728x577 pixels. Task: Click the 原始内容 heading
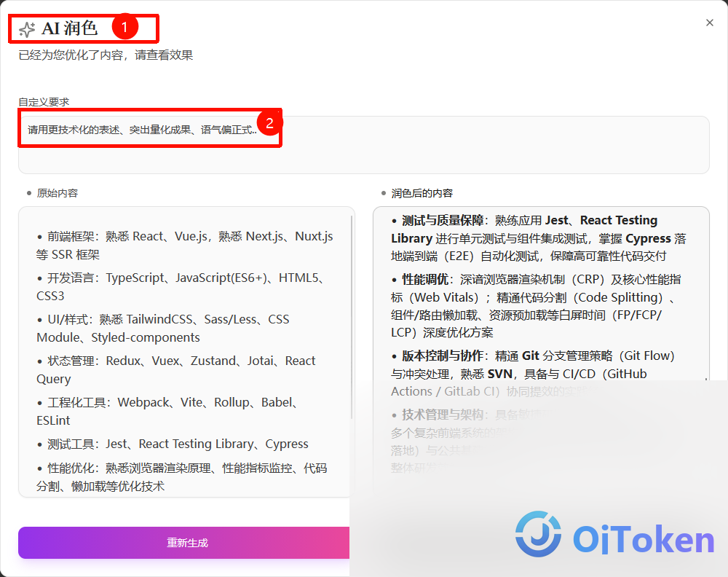click(x=57, y=193)
